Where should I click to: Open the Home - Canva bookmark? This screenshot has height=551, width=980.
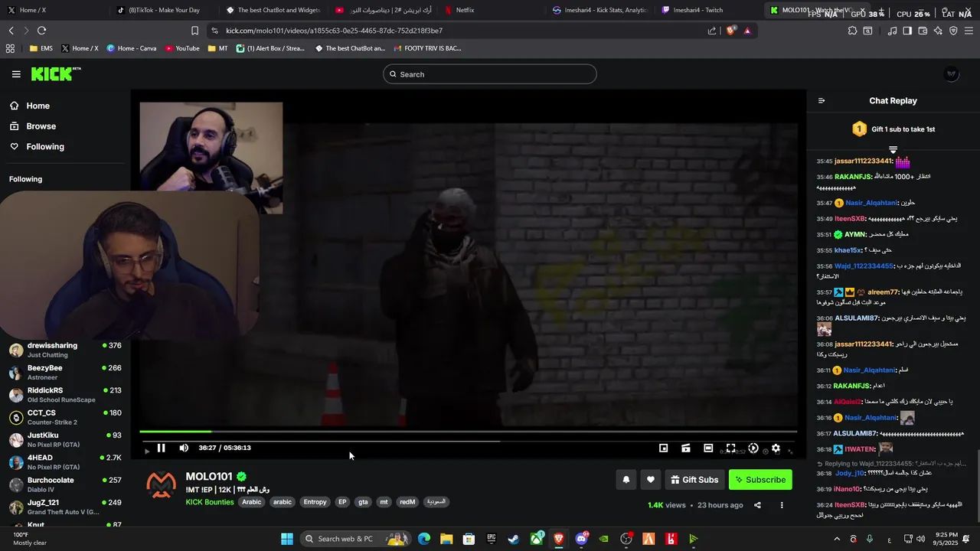[132, 48]
